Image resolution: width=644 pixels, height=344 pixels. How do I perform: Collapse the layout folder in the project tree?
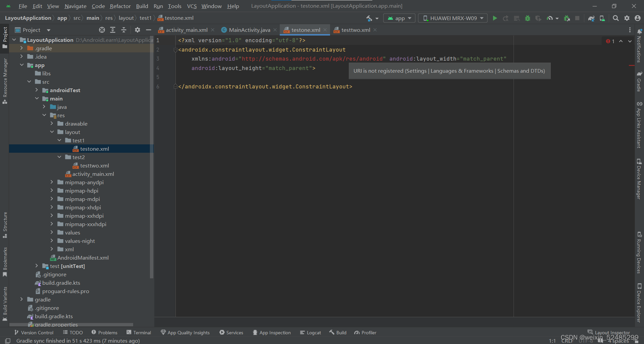pyautogui.click(x=52, y=132)
